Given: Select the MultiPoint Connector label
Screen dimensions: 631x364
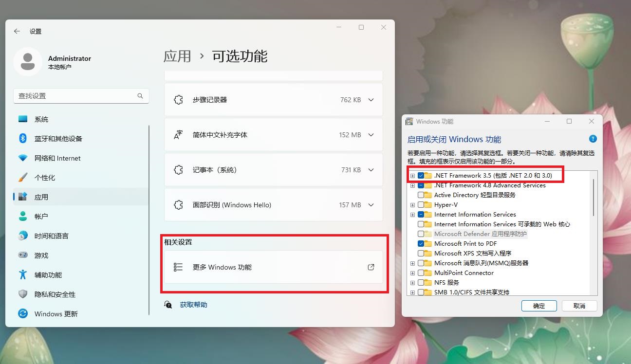Looking at the screenshot, I should pos(464,273).
